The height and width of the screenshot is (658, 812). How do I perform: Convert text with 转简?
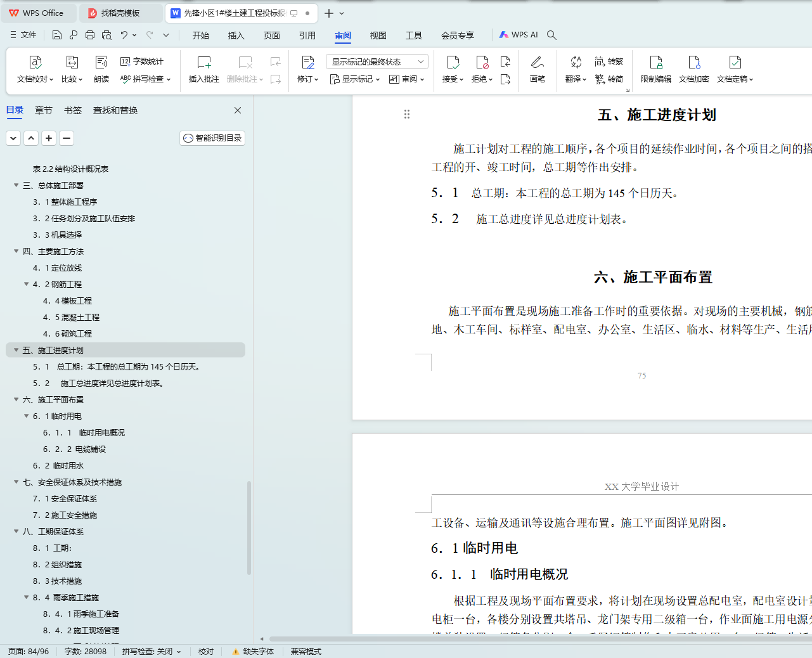pyautogui.click(x=609, y=79)
